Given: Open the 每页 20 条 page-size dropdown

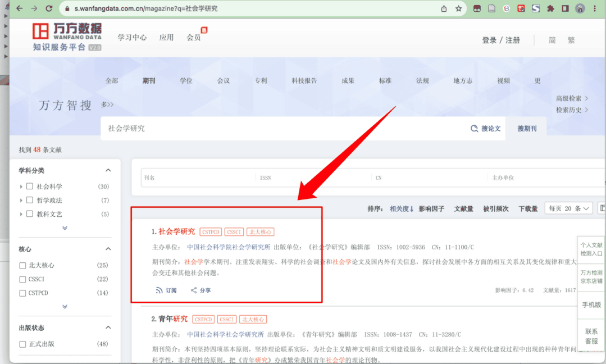Looking at the screenshot, I should [x=568, y=208].
